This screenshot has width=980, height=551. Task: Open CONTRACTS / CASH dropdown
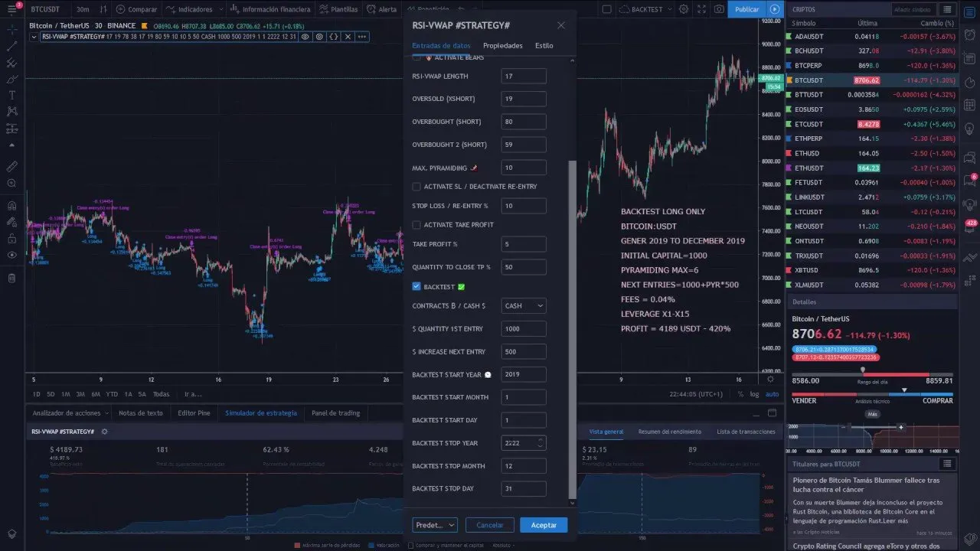pos(524,305)
